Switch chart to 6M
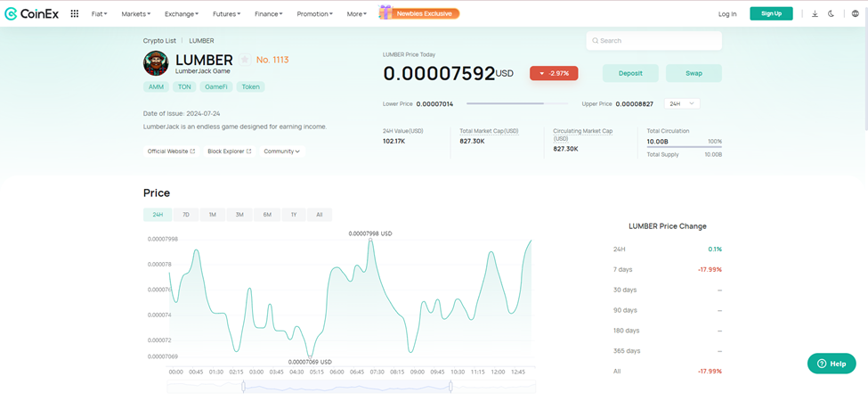The width and height of the screenshot is (868, 401). [x=267, y=215]
